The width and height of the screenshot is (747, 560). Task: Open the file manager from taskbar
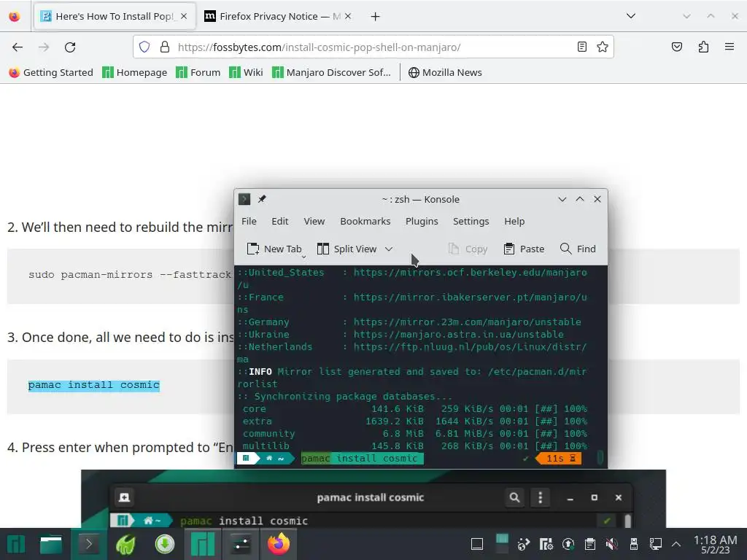point(50,544)
